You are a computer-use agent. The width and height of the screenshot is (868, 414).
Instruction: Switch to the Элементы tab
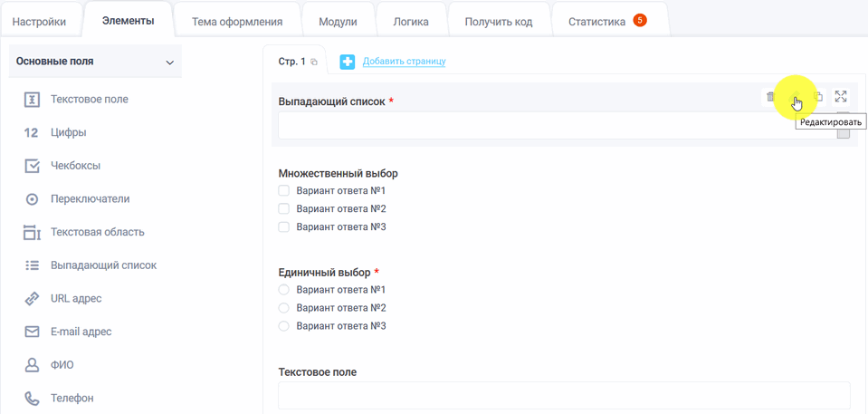click(128, 21)
